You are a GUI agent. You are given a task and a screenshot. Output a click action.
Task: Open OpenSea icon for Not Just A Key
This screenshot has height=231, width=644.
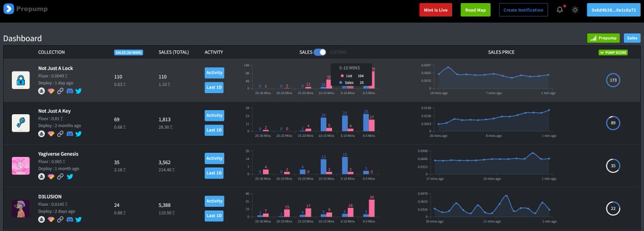point(42,133)
